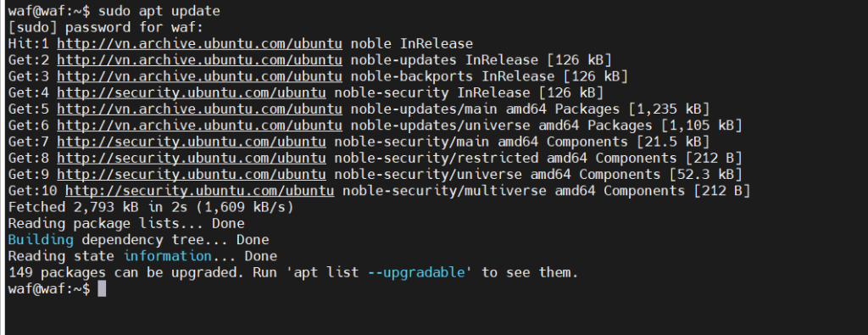Click the cyan '--upgradable' option text

pyautogui.click(x=415, y=272)
